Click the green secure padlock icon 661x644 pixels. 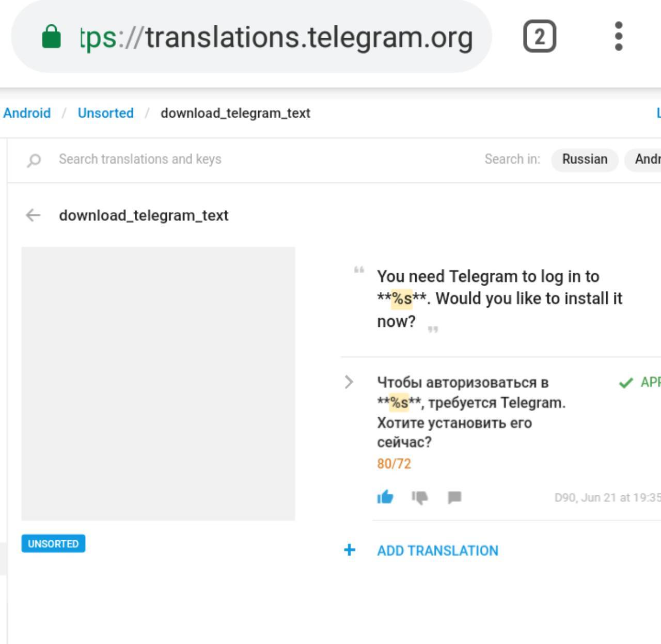tap(51, 37)
